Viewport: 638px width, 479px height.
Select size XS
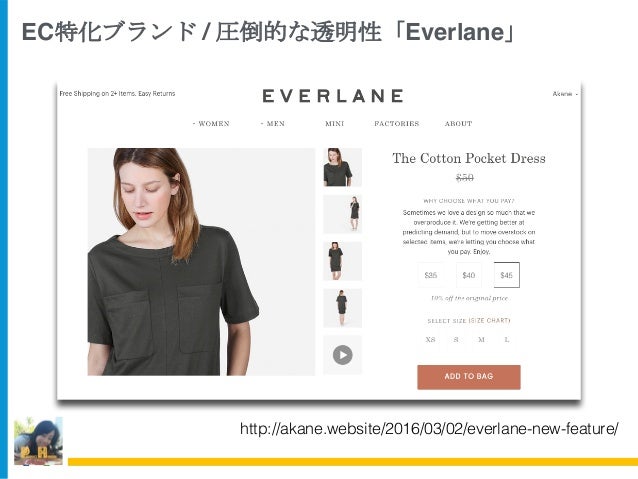point(430,339)
